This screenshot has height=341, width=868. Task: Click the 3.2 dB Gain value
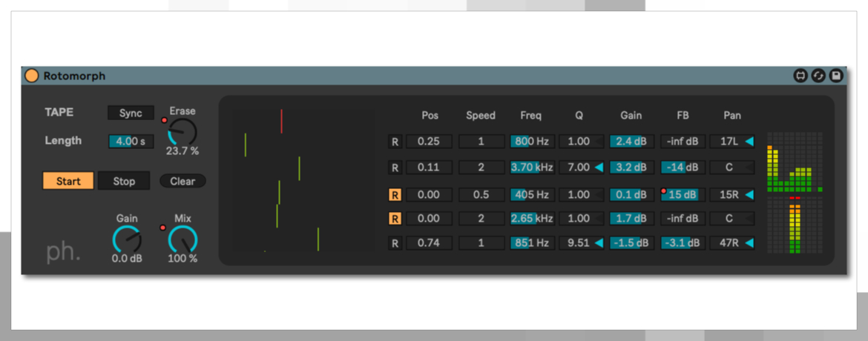coord(631,168)
